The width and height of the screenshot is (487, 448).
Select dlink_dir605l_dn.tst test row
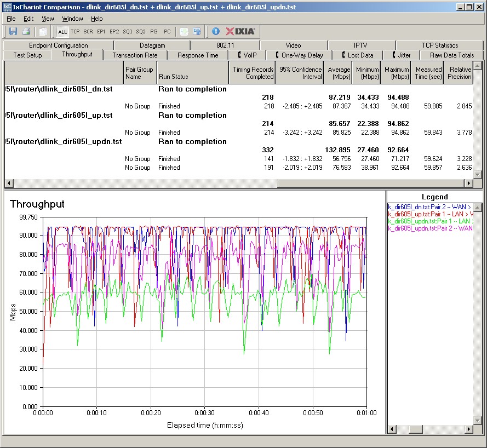[x=239, y=89]
